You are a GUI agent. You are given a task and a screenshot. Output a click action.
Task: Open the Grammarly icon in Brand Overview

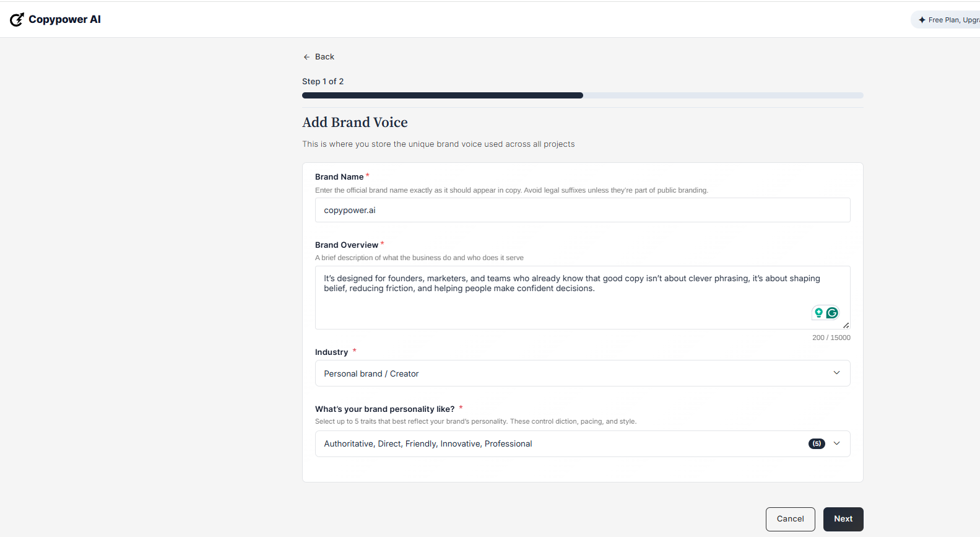click(x=832, y=313)
